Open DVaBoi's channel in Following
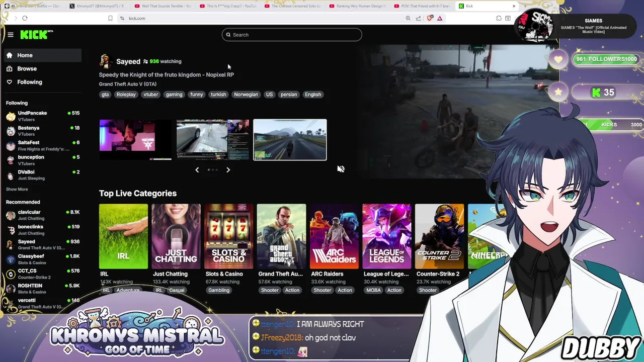This screenshot has height=362, width=644. [42, 174]
